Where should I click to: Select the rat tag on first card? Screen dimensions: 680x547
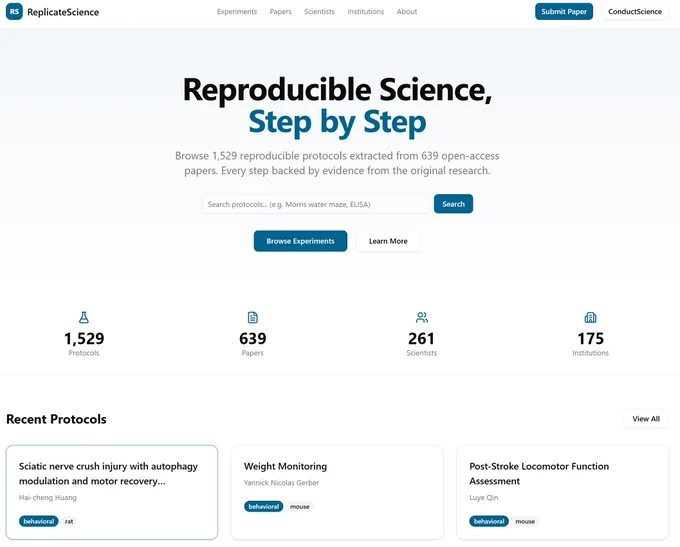[69, 521]
